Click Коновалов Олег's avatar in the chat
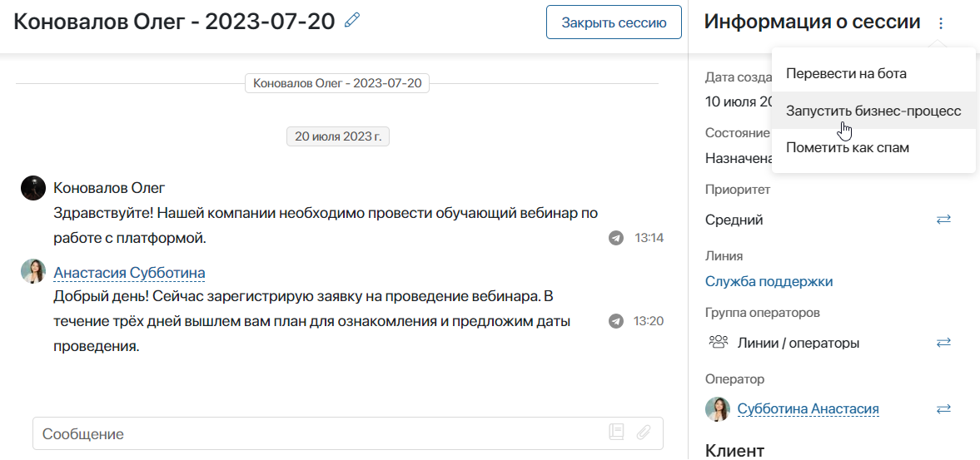Image resolution: width=980 pixels, height=460 pixels. pyautogui.click(x=32, y=188)
